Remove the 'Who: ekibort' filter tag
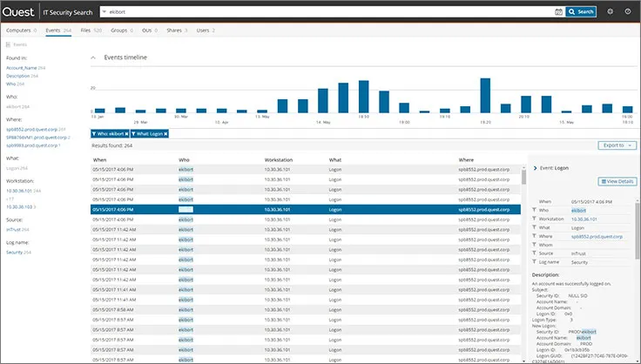 pos(126,133)
